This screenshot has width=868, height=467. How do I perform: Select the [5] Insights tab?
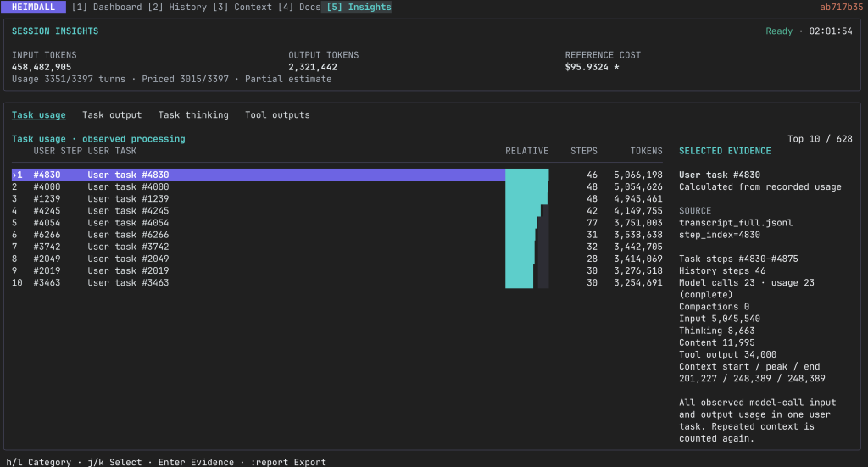pos(359,7)
